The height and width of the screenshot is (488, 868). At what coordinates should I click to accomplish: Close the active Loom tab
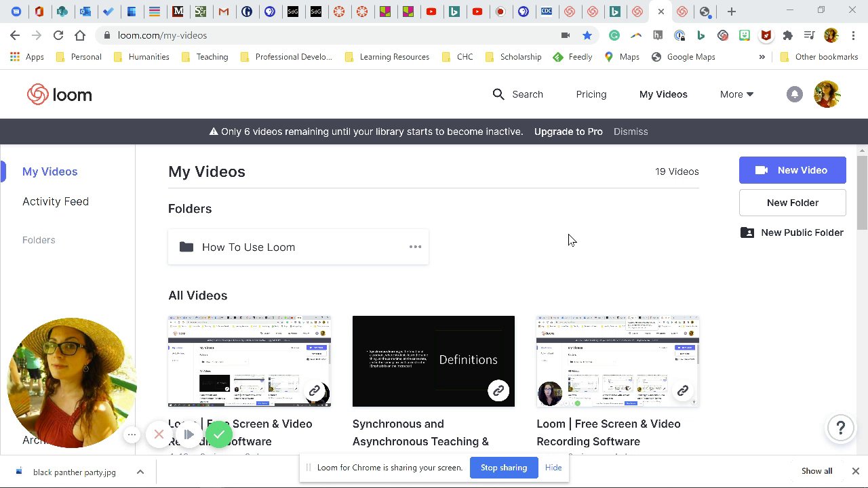pos(661,12)
